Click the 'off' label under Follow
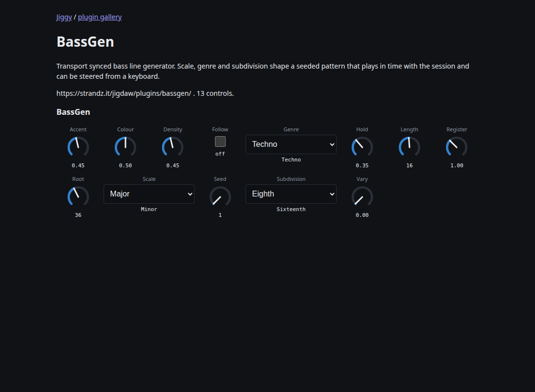Image resolution: width=535 pixels, height=392 pixels. (x=220, y=154)
